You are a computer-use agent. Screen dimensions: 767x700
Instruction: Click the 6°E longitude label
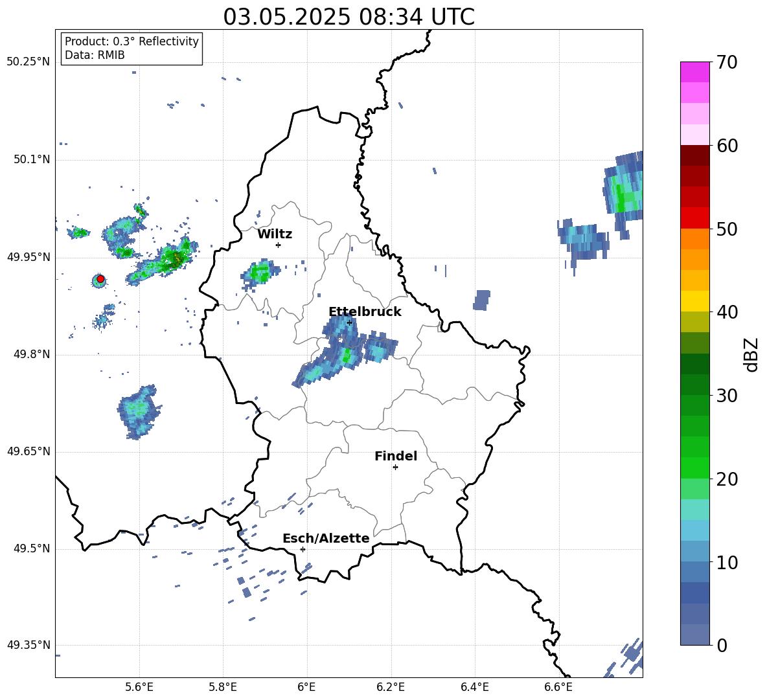[x=306, y=688]
